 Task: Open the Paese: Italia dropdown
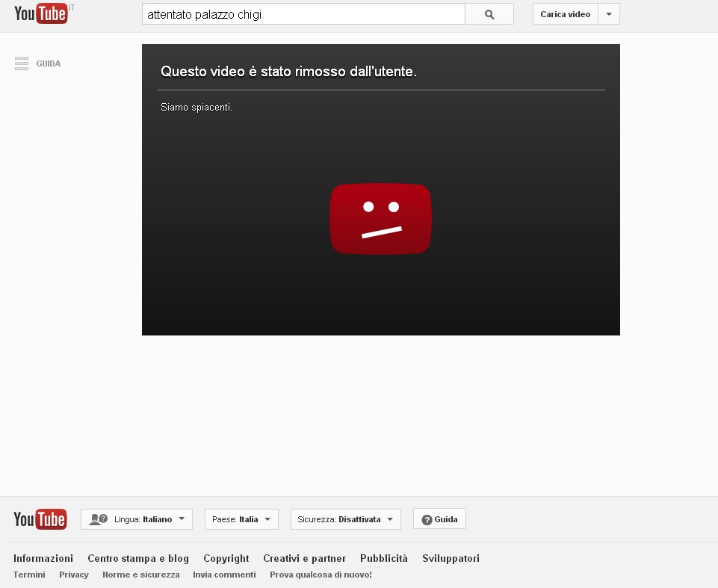[241, 519]
